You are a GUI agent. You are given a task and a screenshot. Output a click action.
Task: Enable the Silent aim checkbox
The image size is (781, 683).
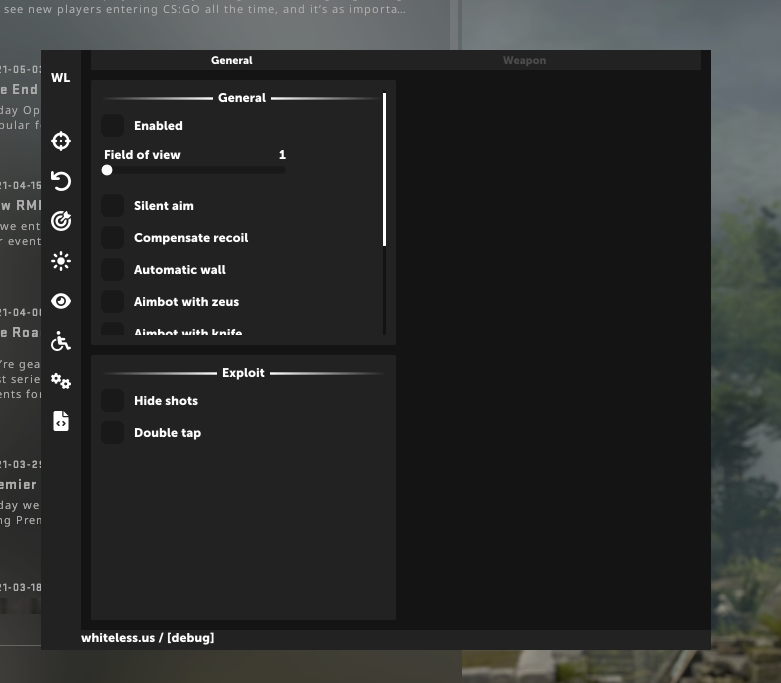click(x=113, y=206)
